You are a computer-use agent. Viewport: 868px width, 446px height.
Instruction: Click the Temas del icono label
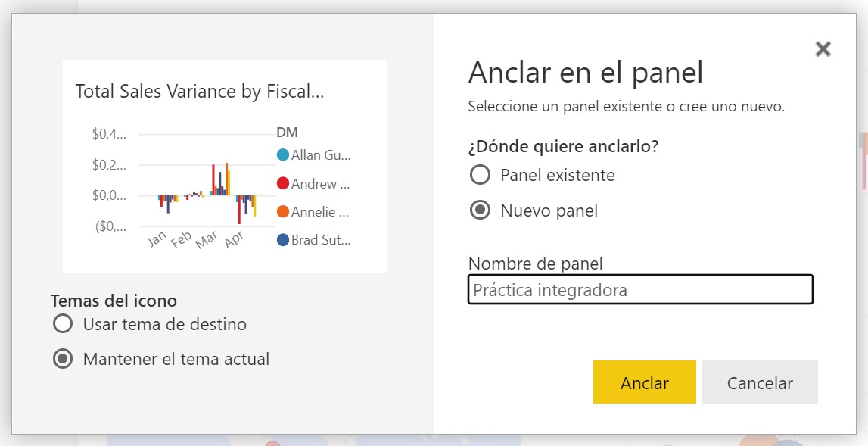(x=114, y=301)
